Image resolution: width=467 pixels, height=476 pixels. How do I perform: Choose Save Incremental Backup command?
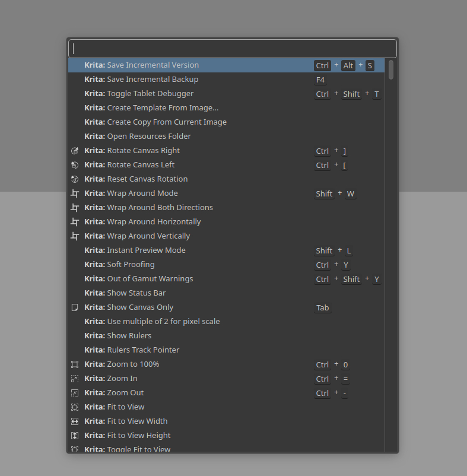(x=153, y=80)
